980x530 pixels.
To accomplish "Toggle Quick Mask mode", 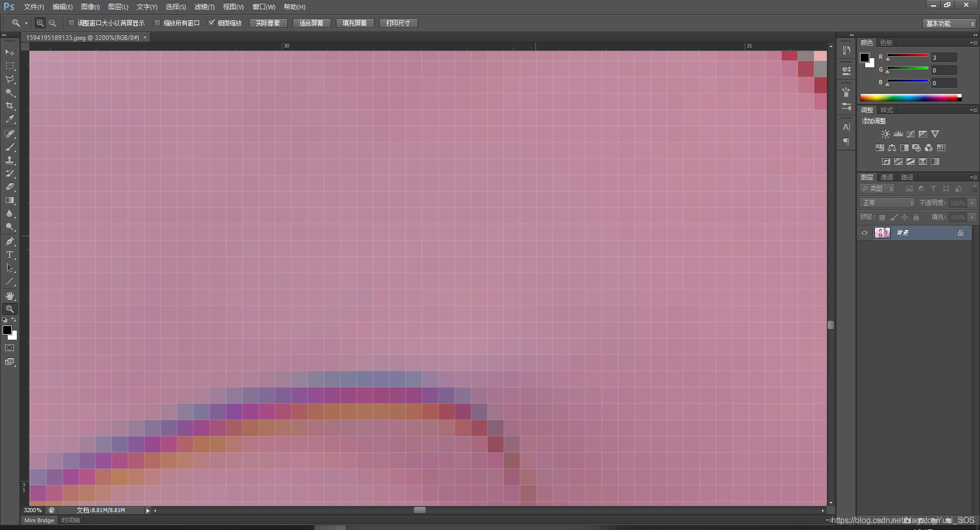I will (x=10, y=348).
